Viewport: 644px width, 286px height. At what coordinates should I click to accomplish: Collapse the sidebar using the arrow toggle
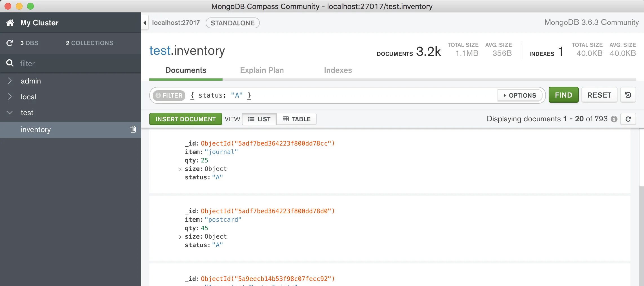(145, 23)
